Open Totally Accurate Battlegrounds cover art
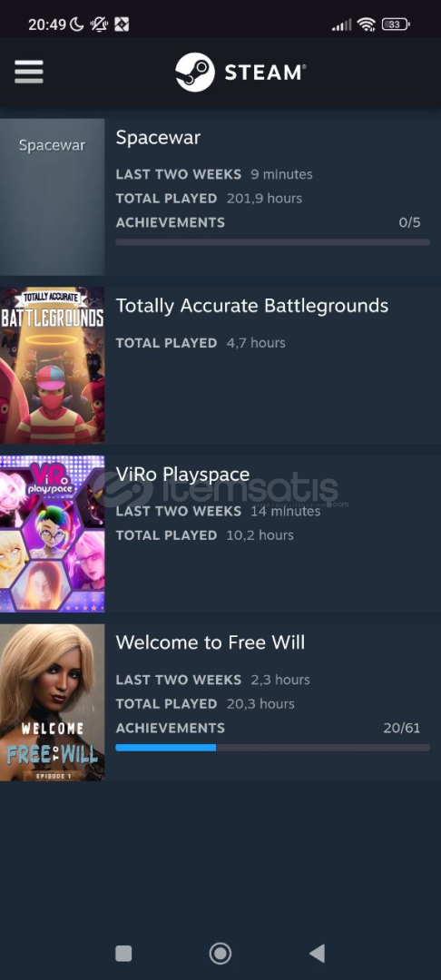This screenshot has height=980, width=441. click(52, 366)
